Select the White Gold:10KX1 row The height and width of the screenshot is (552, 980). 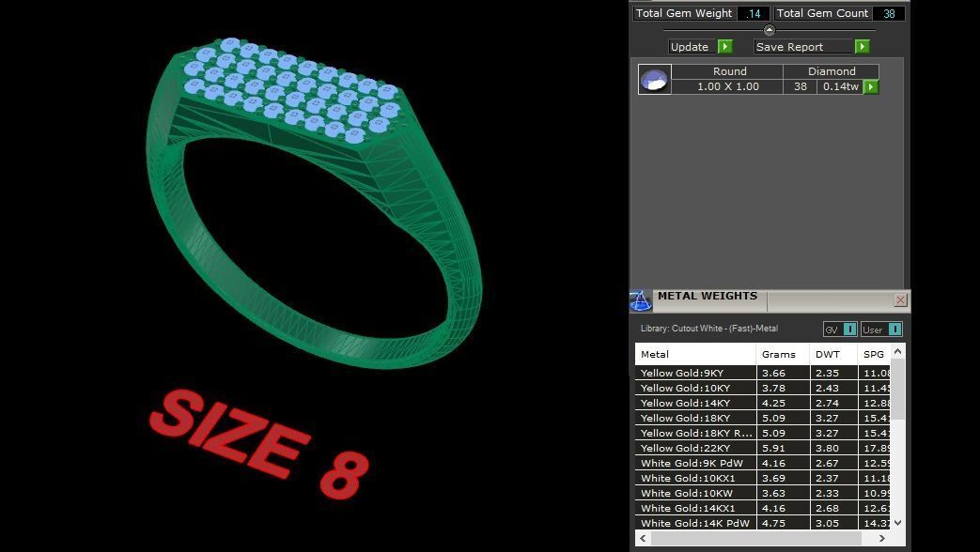(763, 478)
